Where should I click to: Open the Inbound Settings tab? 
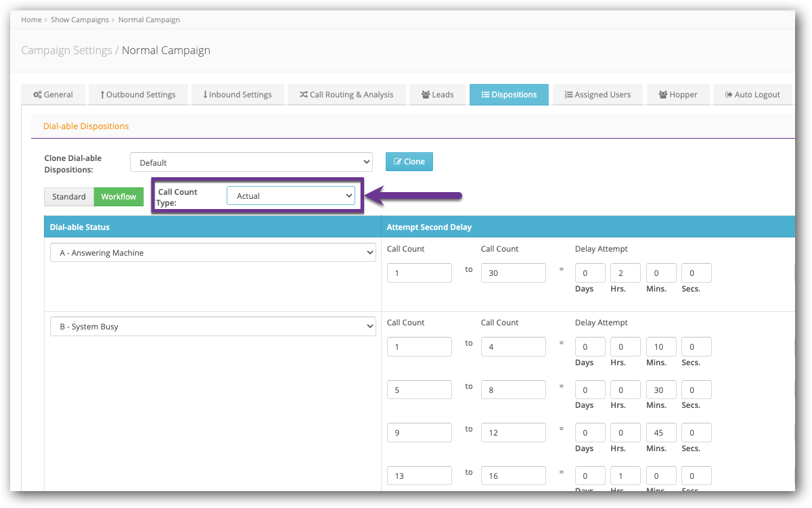[x=237, y=95]
